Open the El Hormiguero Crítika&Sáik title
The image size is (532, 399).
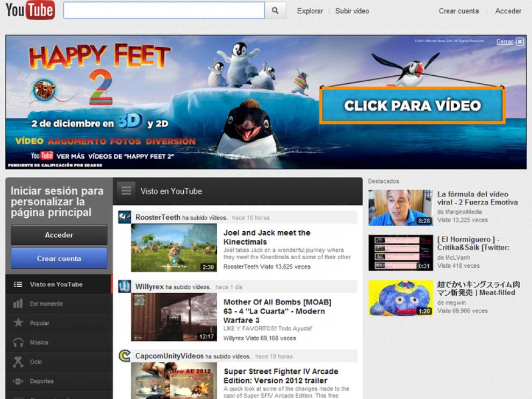pyautogui.click(x=473, y=244)
